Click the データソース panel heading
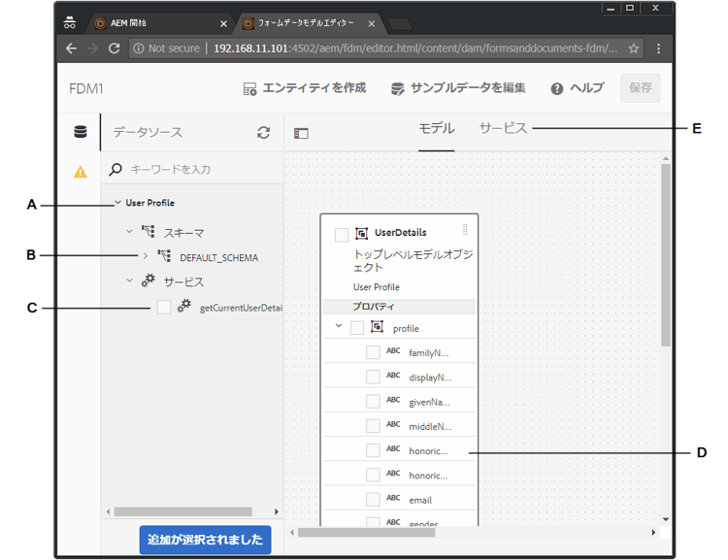The height and width of the screenshot is (560, 728). tap(148, 132)
